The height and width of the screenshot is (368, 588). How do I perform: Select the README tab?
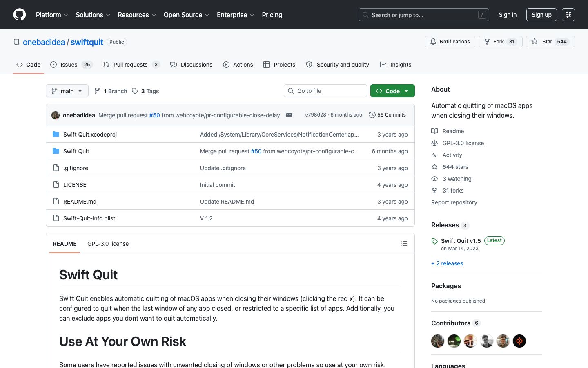click(x=65, y=244)
